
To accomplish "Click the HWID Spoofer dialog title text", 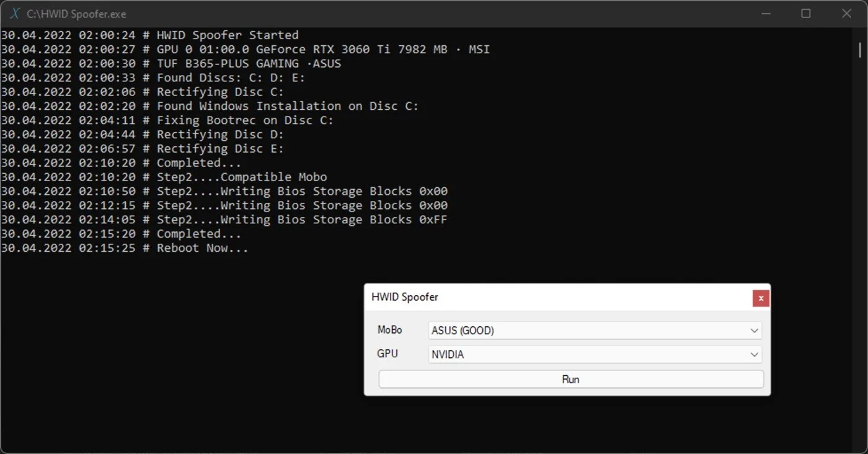I will (x=405, y=297).
